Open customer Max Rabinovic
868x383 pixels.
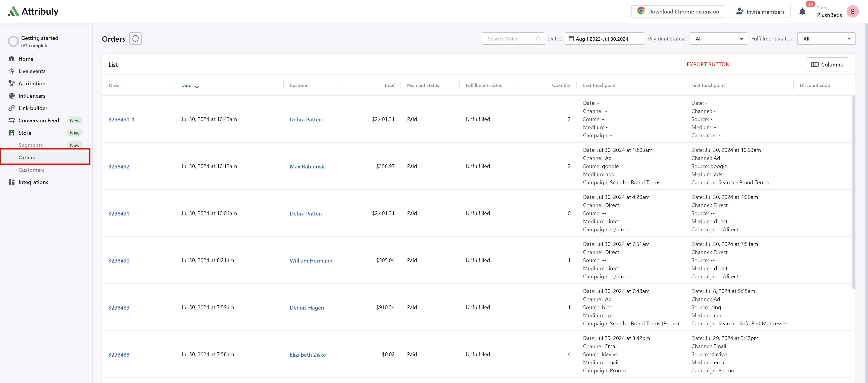point(308,166)
